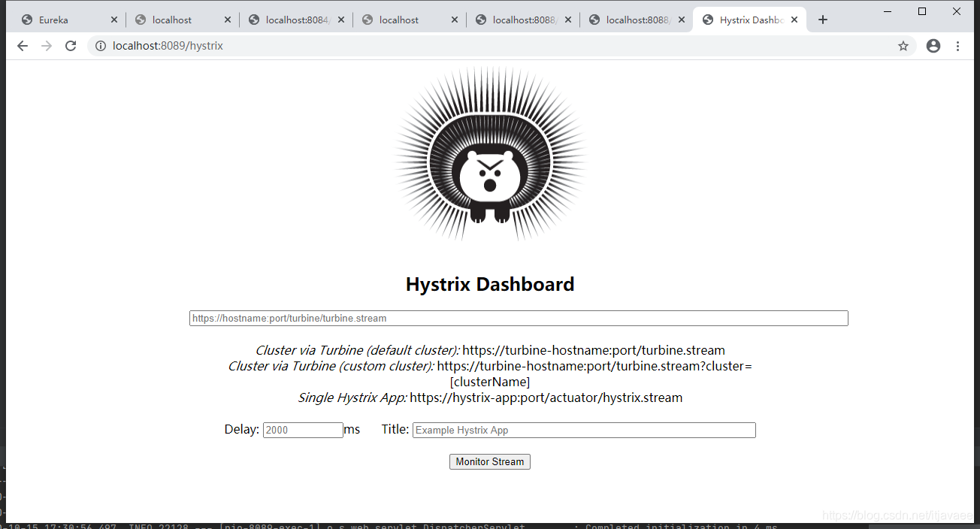Minimize the Chrome window

tap(888, 11)
